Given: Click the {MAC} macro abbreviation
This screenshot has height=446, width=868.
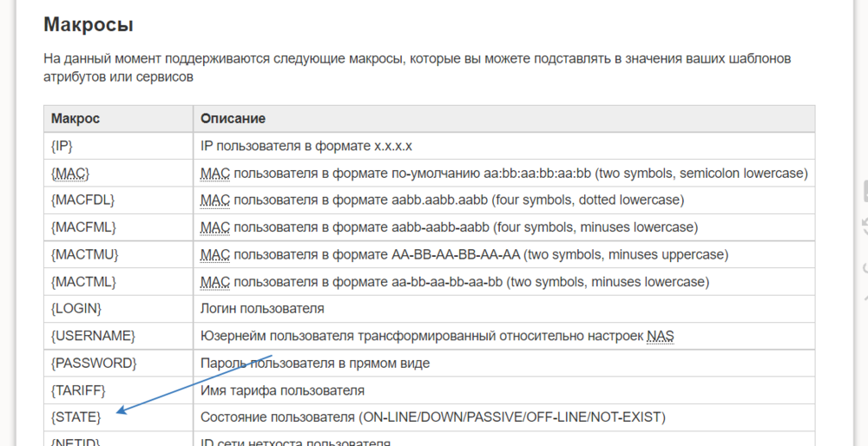Looking at the screenshot, I should click(71, 174).
